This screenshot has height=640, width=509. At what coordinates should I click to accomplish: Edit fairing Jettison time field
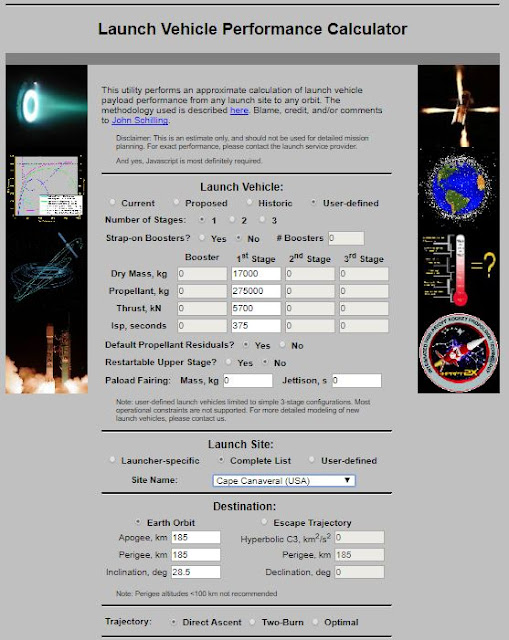pyautogui.click(x=357, y=380)
